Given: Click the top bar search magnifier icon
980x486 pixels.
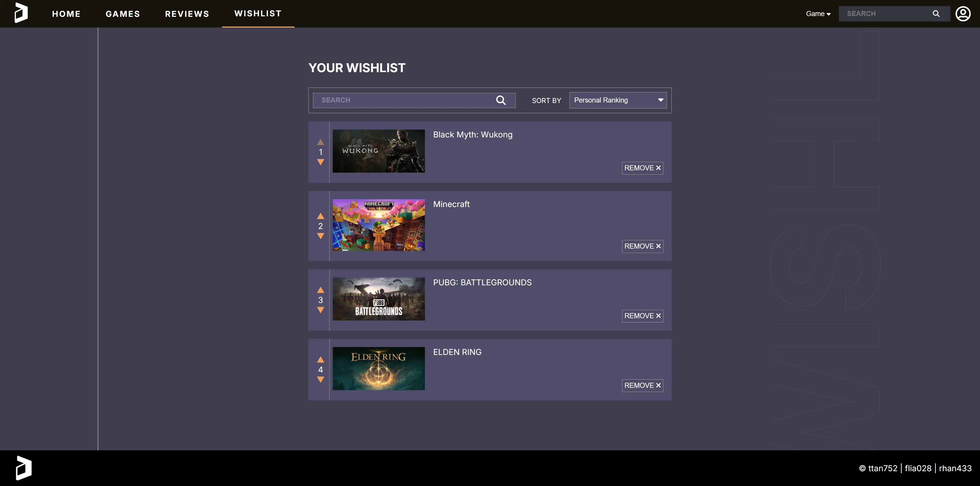Looking at the screenshot, I should point(936,14).
